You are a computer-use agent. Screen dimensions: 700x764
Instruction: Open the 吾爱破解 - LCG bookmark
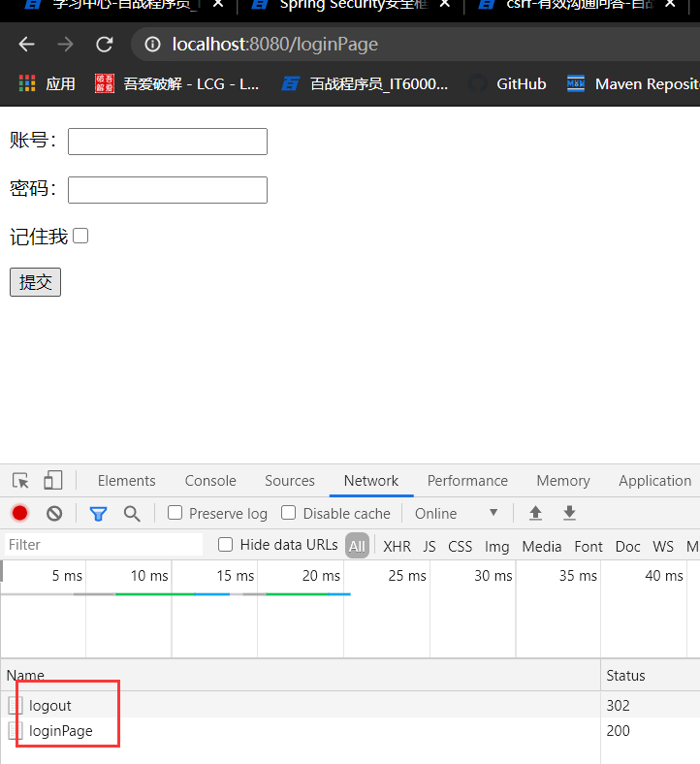[176, 83]
